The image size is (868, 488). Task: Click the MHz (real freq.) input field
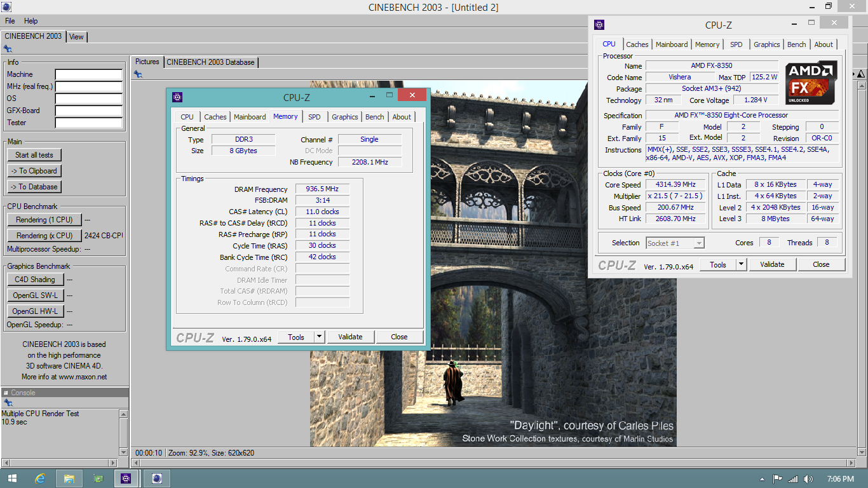(x=88, y=87)
